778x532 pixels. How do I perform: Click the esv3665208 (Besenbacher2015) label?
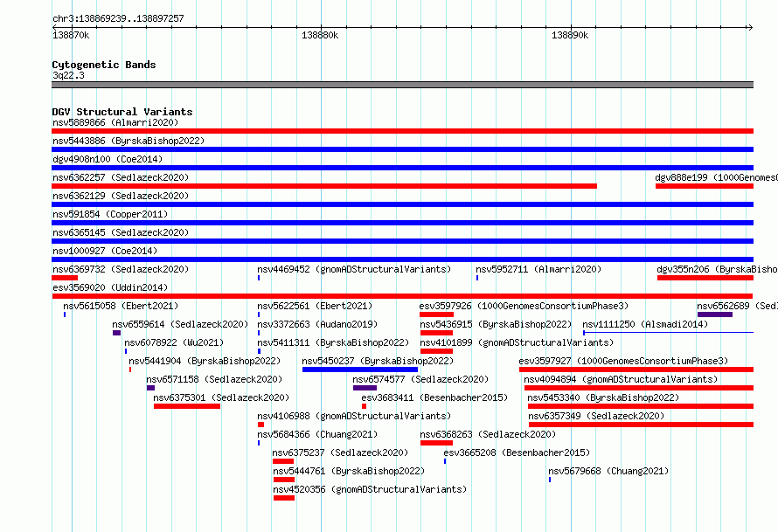[517, 453]
